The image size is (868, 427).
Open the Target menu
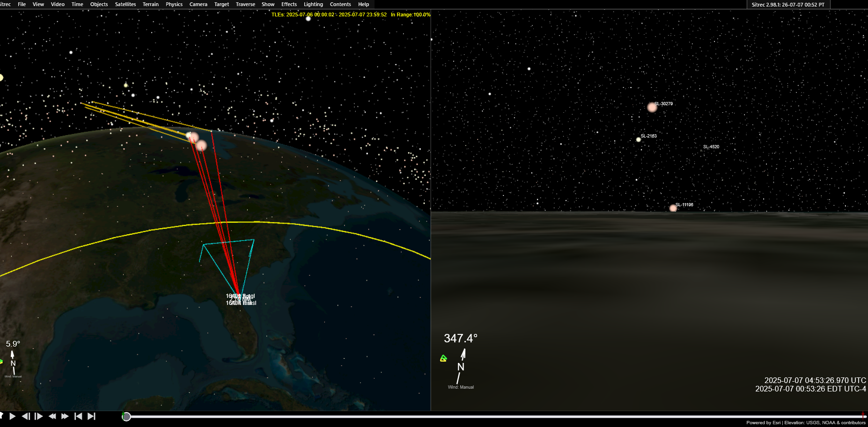[221, 4]
